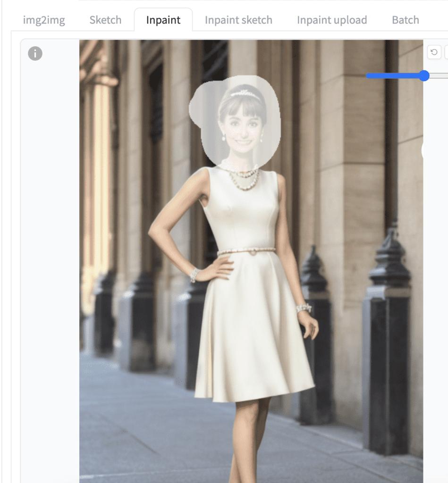Image resolution: width=448 pixels, height=483 pixels.
Task: Open the Sketch tab
Action: click(x=105, y=20)
